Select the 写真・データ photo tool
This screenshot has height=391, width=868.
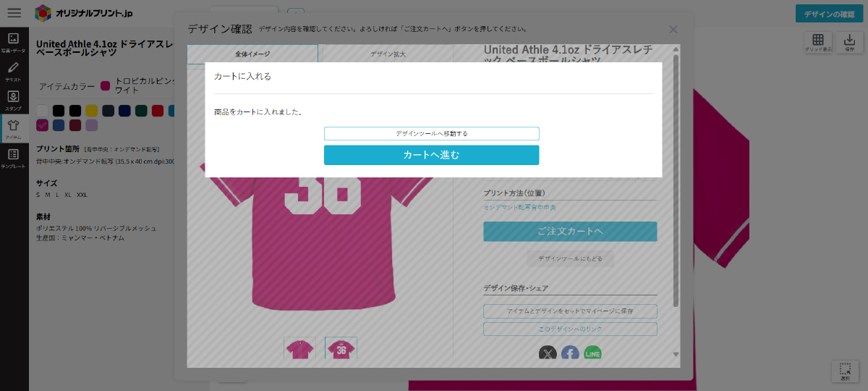point(13,43)
